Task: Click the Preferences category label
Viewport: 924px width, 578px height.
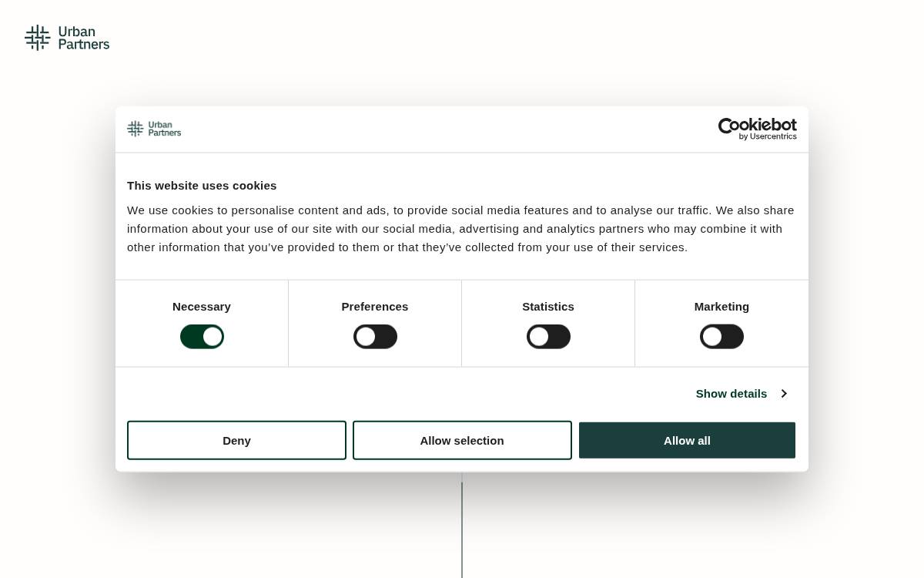Action: (x=375, y=307)
